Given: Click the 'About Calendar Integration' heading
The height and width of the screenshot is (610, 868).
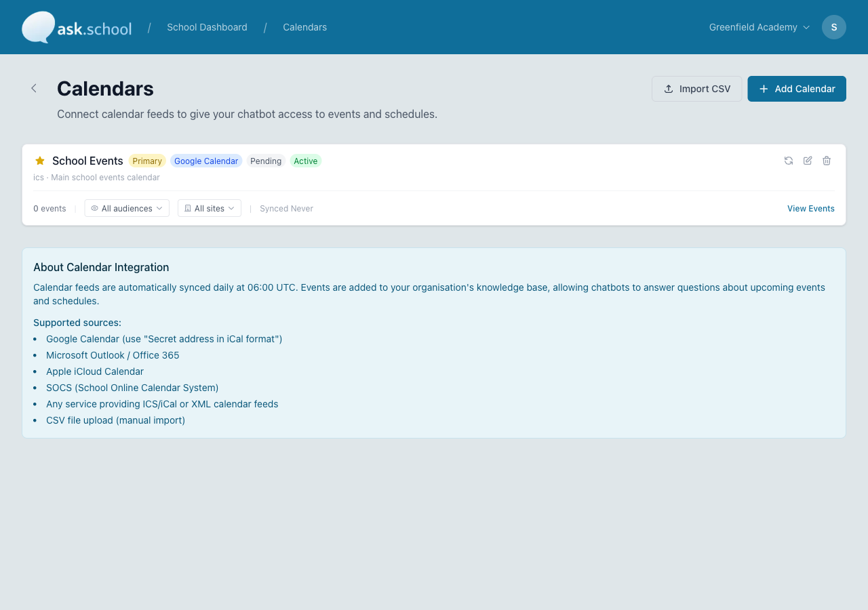Looking at the screenshot, I should (x=101, y=267).
